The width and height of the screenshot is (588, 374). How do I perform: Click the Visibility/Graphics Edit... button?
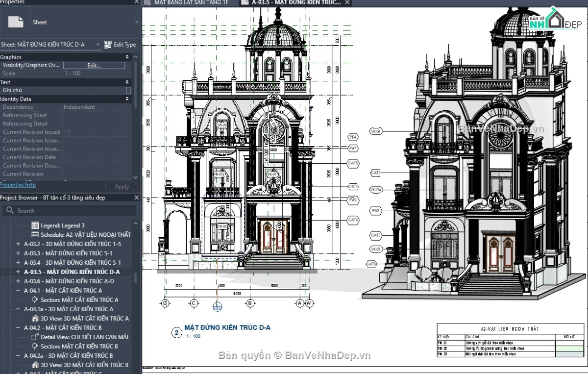tap(94, 65)
